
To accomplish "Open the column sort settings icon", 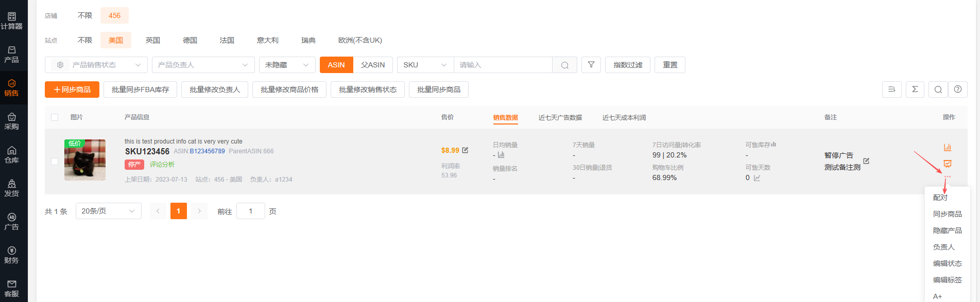I will (x=891, y=90).
